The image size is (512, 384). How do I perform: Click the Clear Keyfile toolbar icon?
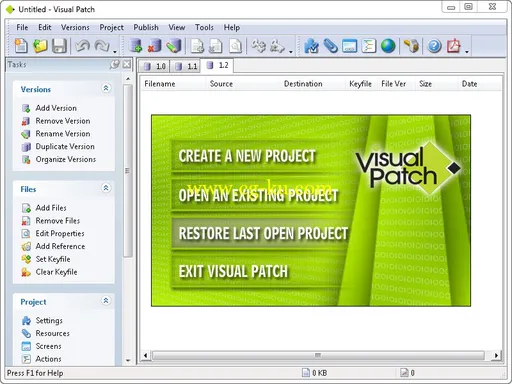(278, 46)
